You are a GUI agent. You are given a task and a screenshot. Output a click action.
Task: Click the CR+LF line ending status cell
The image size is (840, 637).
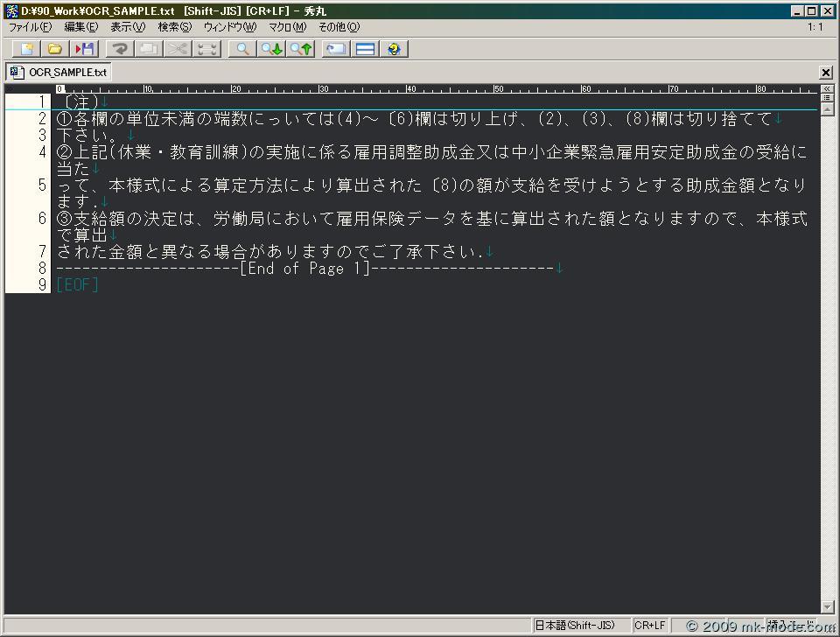[650, 626]
